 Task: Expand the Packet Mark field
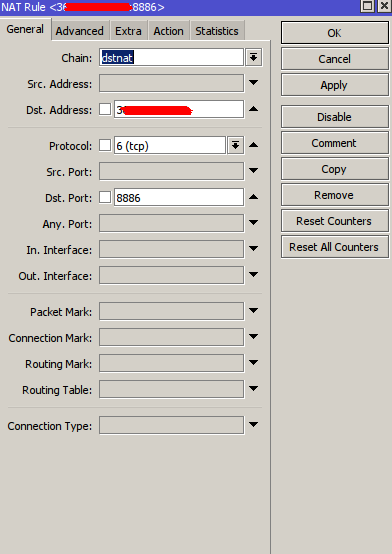click(253, 311)
